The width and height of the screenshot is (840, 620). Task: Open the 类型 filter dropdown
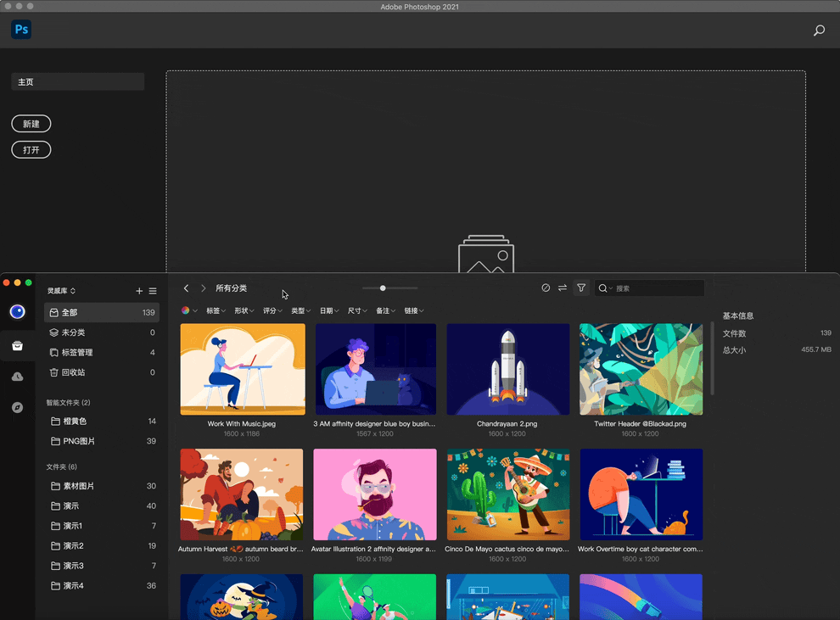tap(300, 311)
